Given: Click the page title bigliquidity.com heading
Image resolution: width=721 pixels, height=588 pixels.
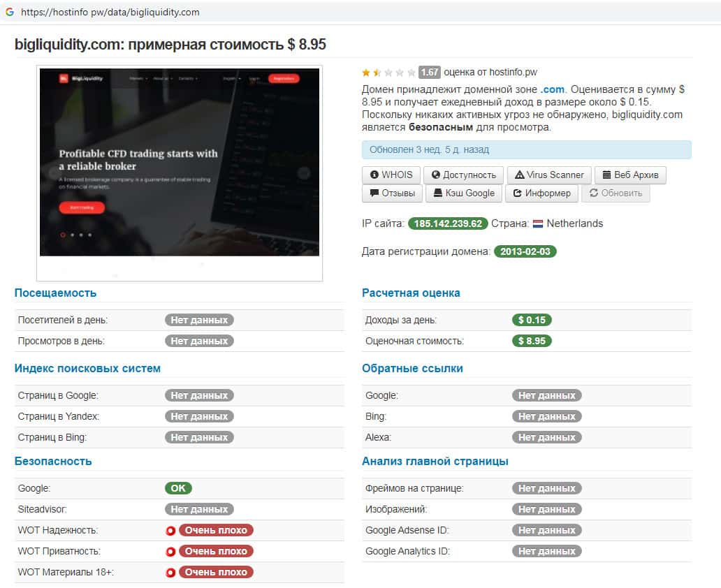Looking at the screenshot, I should coord(170,44).
